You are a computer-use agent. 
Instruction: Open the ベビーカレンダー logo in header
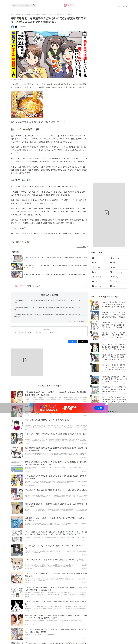coord(69,5)
